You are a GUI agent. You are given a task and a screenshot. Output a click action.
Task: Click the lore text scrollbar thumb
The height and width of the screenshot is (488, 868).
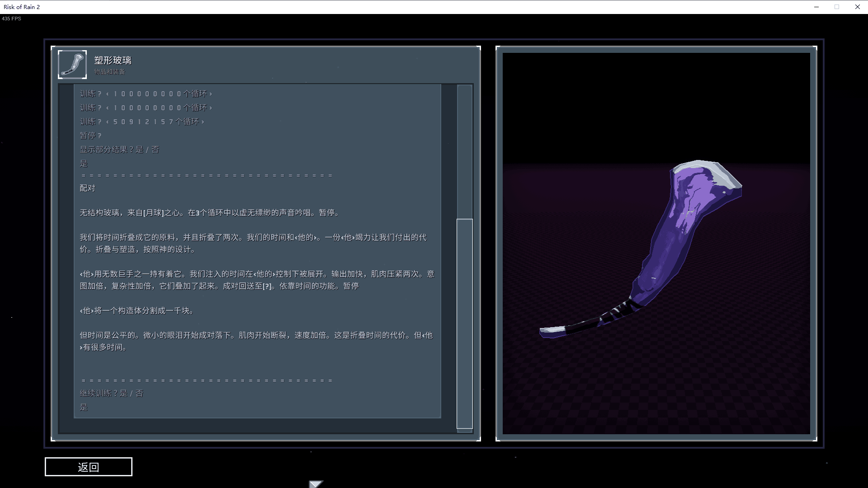point(465,324)
